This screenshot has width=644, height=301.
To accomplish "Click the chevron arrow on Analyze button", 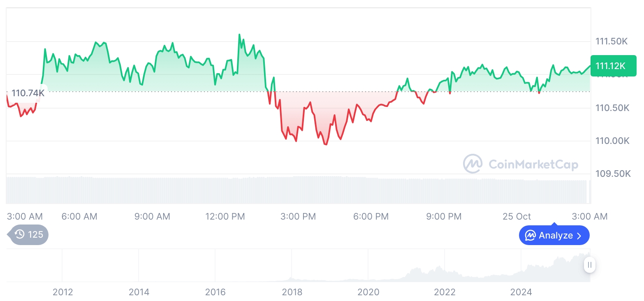I will click(x=579, y=236).
